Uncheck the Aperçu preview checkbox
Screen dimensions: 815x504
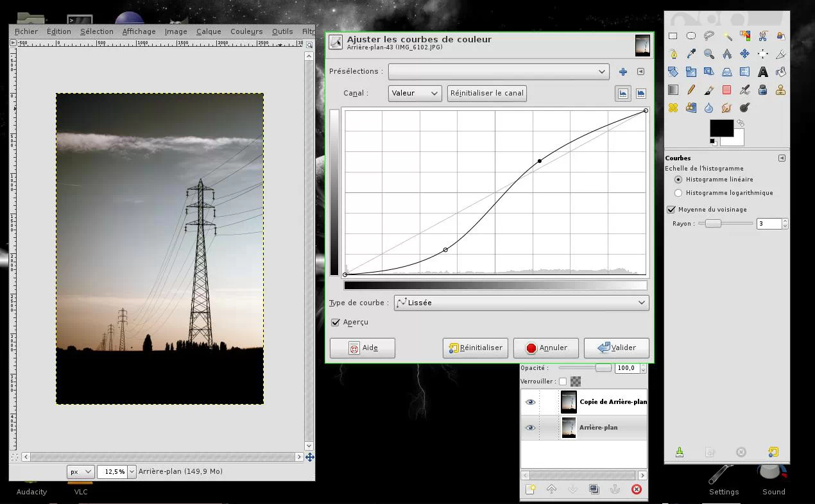coord(335,323)
